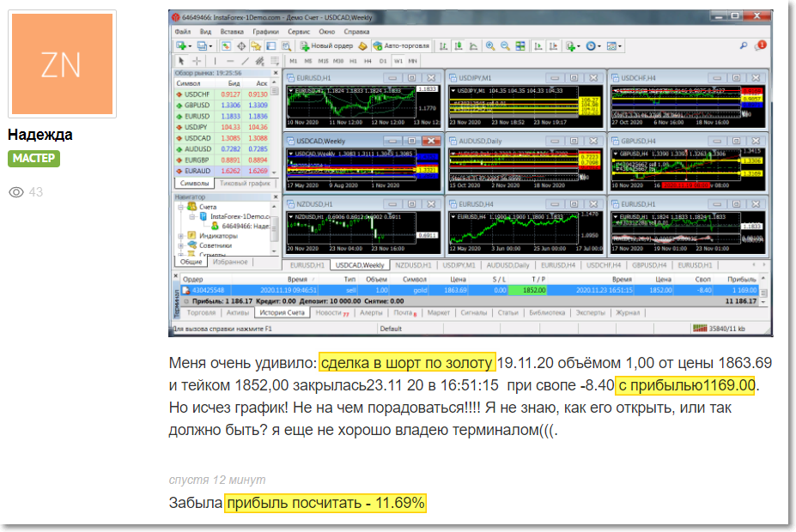The width and height of the screenshot is (796, 532).
Task: Click the ZN orange avatar image
Action: (x=62, y=63)
